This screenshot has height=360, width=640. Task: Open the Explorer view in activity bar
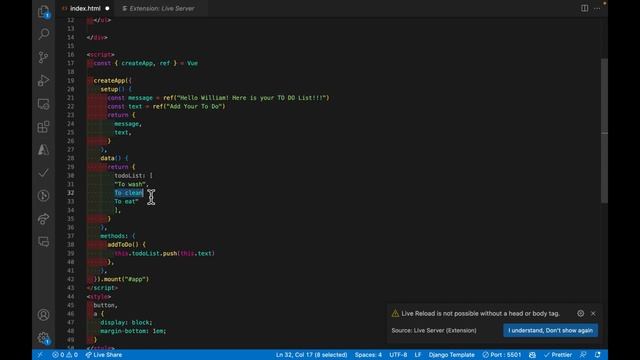tap(43, 11)
